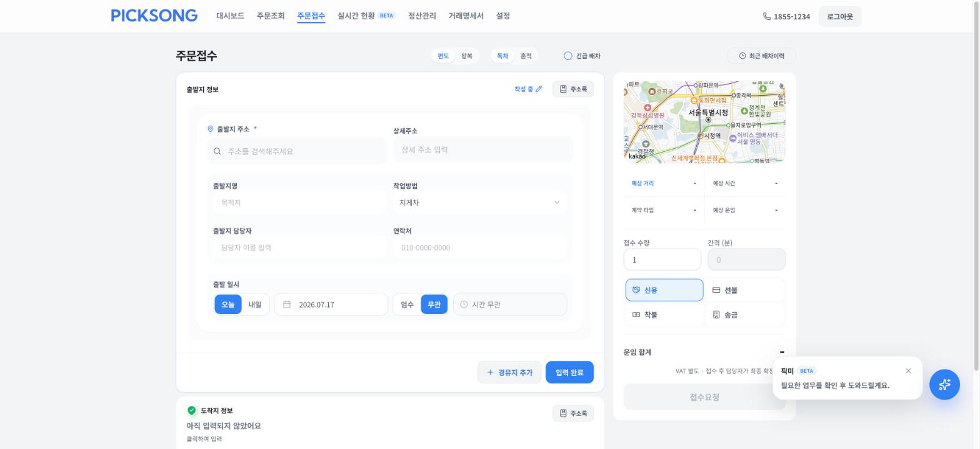
Task: Open the 작업방법 지게차 dropdown
Action: [x=480, y=203]
